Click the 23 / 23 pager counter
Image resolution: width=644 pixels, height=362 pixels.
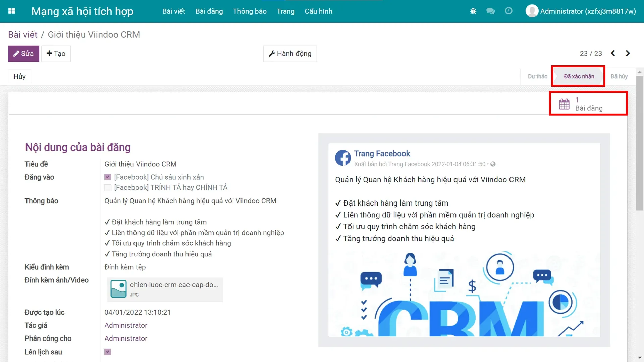pyautogui.click(x=591, y=54)
